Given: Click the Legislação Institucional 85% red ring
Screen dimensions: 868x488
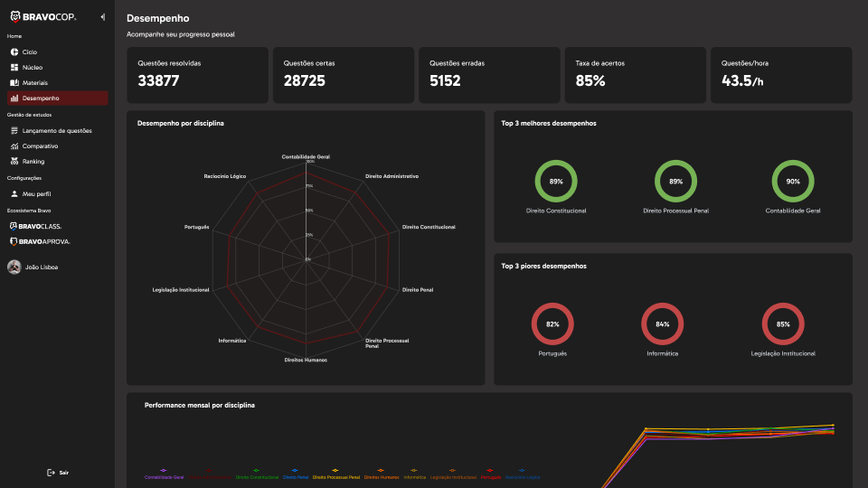Looking at the screenshot, I should [x=783, y=324].
